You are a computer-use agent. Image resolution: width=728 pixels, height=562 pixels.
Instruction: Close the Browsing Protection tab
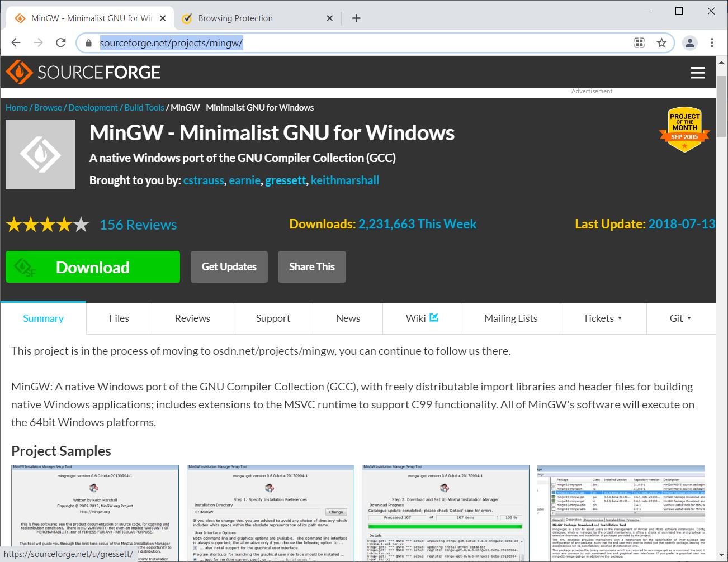pos(329,18)
